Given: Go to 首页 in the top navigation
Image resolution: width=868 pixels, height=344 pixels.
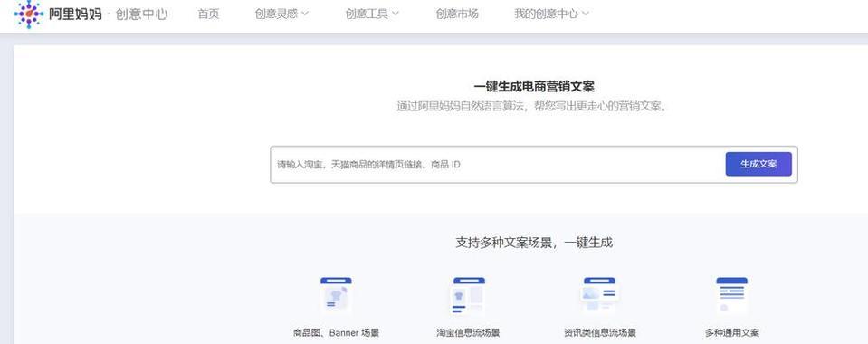Looking at the screenshot, I should (x=209, y=14).
